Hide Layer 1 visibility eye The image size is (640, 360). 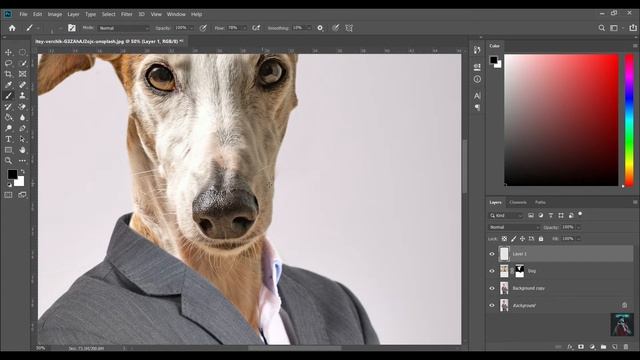coord(492,254)
